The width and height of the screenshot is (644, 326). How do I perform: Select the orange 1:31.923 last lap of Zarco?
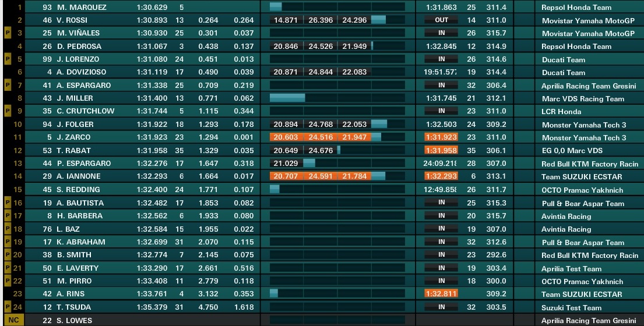(x=441, y=137)
